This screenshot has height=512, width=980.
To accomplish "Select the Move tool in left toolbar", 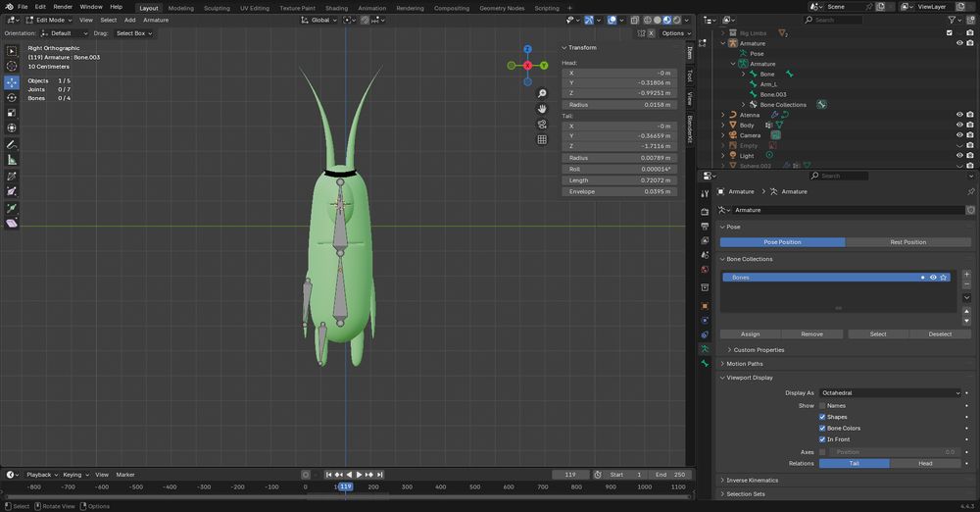I will point(12,82).
